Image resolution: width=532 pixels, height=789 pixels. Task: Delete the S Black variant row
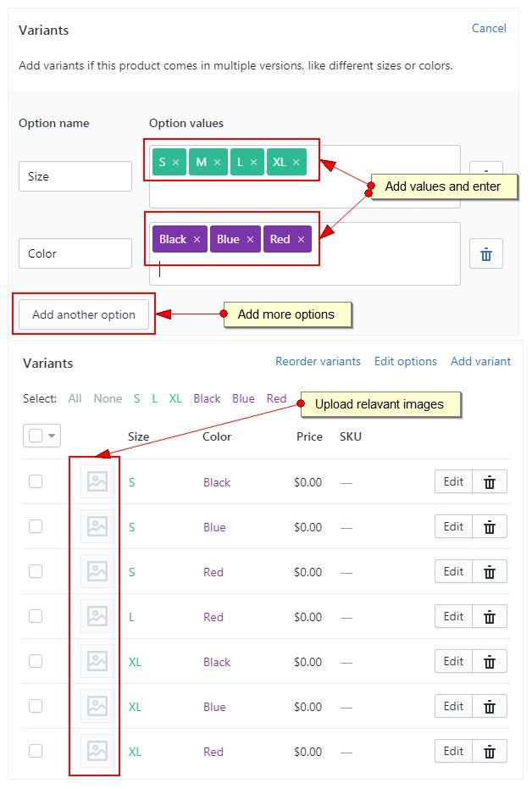tap(490, 482)
